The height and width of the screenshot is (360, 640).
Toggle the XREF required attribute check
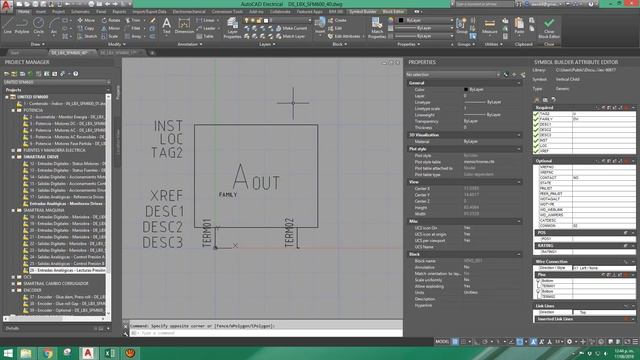(x=536, y=151)
